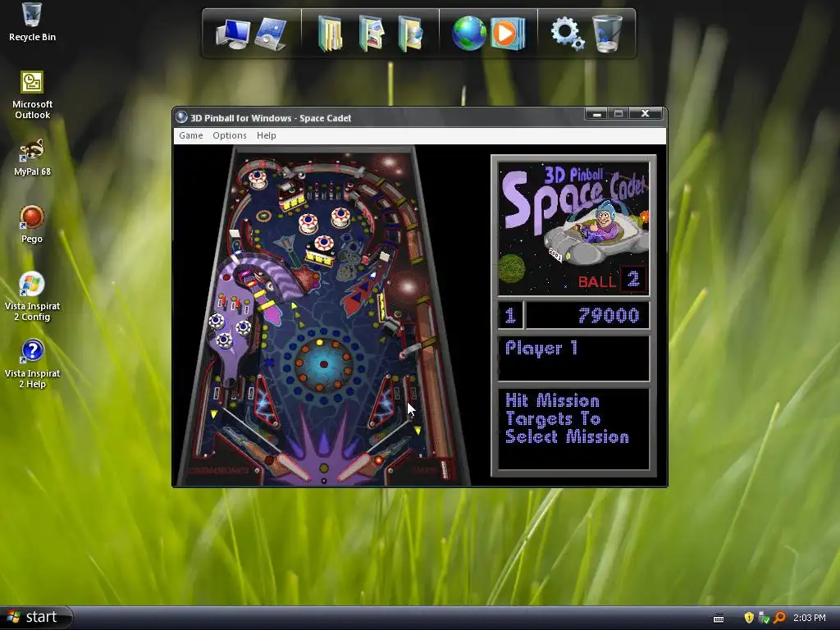Screen dimensions: 840x630
Task: Click the network tray icon
Action: click(764, 618)
